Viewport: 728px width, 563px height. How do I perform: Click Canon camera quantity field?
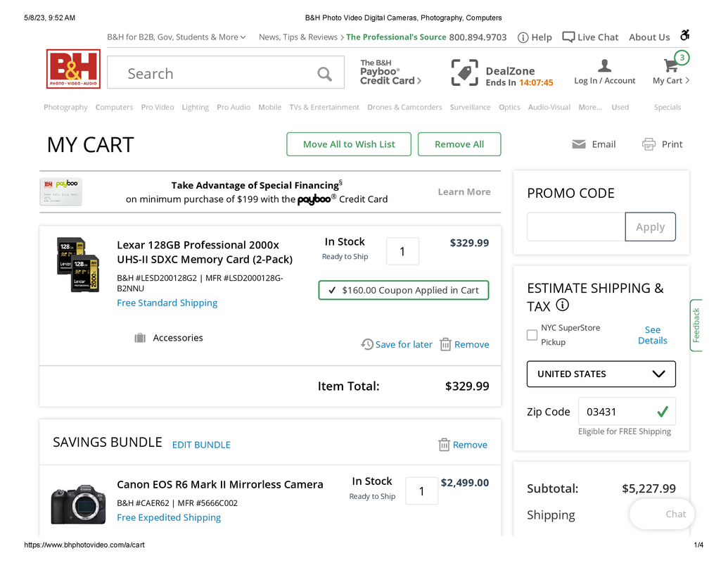point(421,491)
